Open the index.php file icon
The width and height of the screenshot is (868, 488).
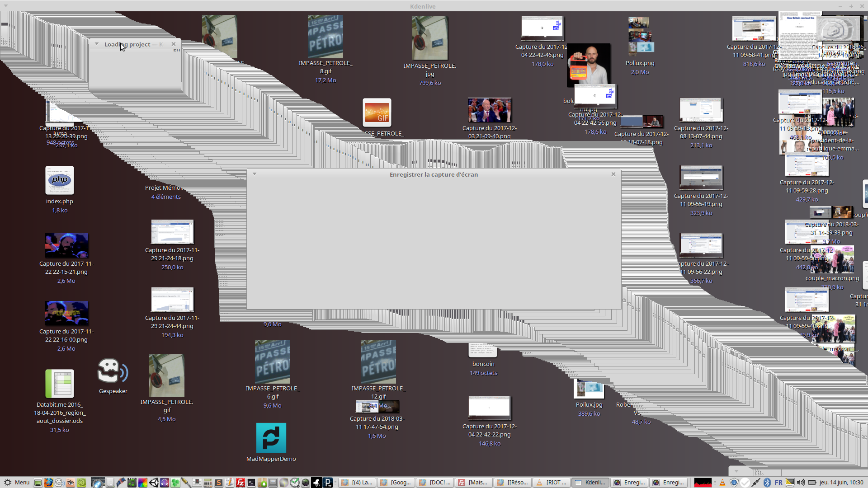click(x=59, y=181)
